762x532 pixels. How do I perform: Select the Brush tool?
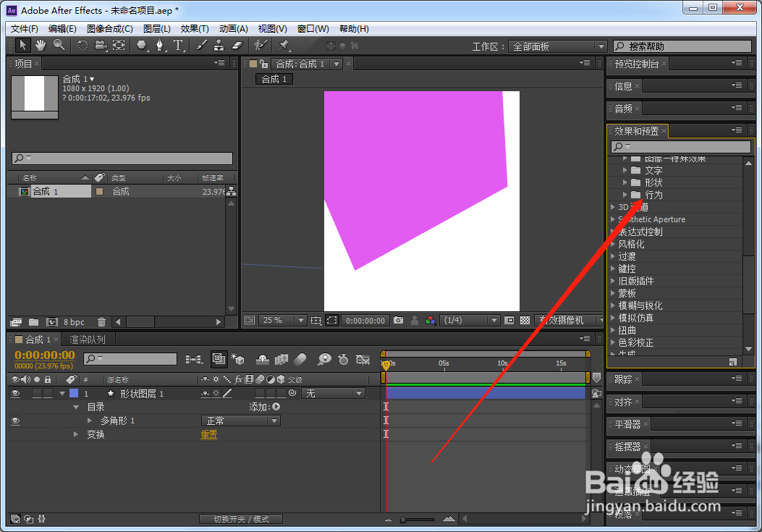(x=201, y=46)
